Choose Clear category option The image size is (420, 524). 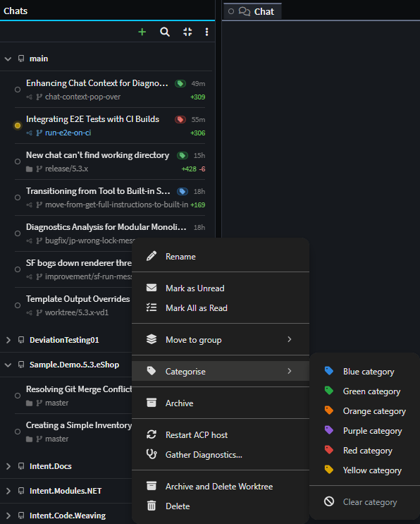pos(364,502)
